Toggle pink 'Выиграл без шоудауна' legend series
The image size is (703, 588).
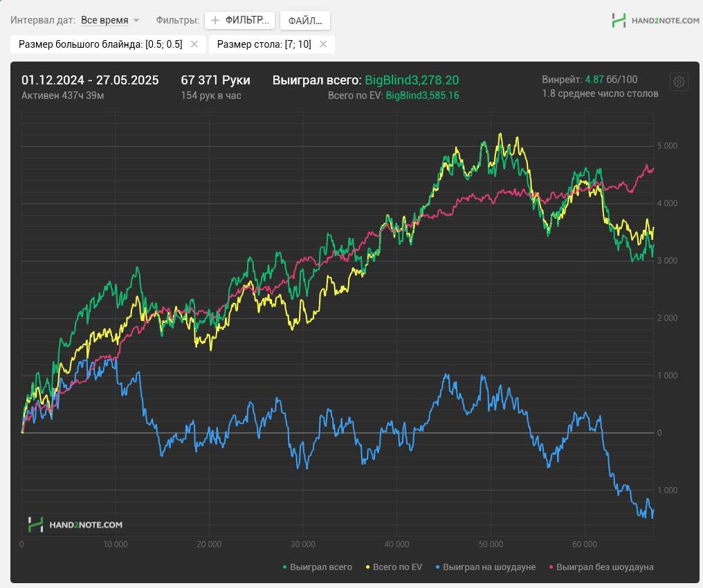601,567
